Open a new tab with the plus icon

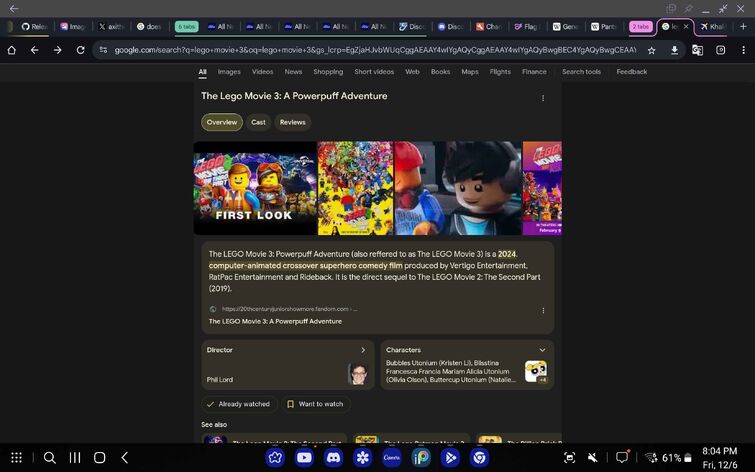tap(743, 26)
